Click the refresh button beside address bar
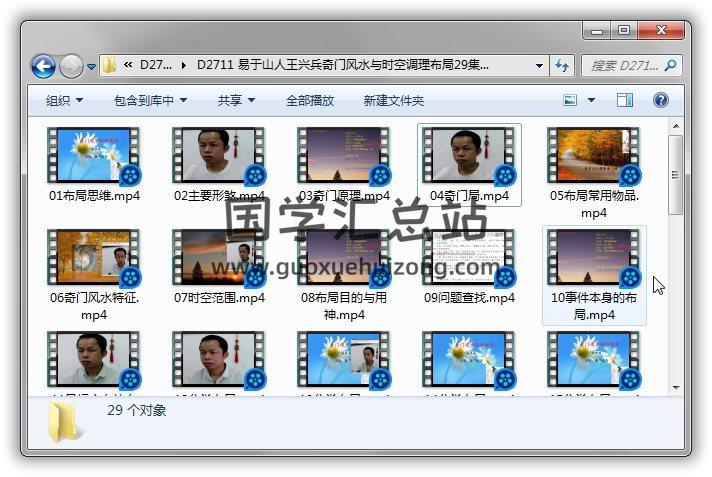 click(x=562, y=66)
